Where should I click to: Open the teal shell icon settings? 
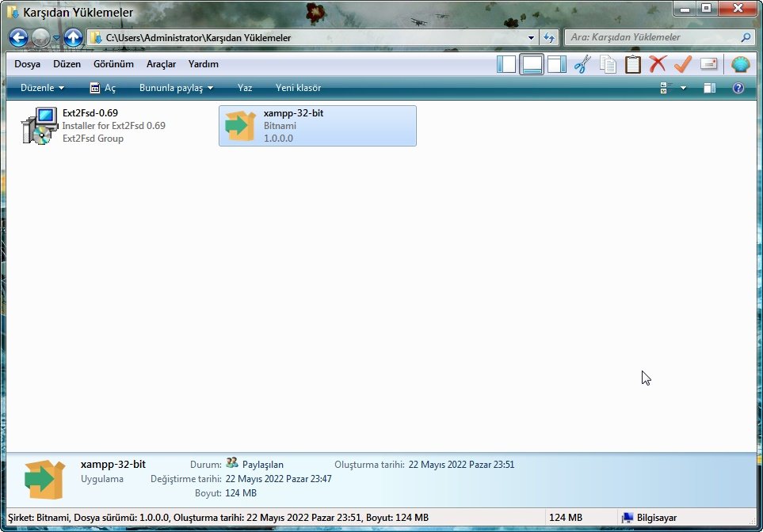click(x=740, y=64)
